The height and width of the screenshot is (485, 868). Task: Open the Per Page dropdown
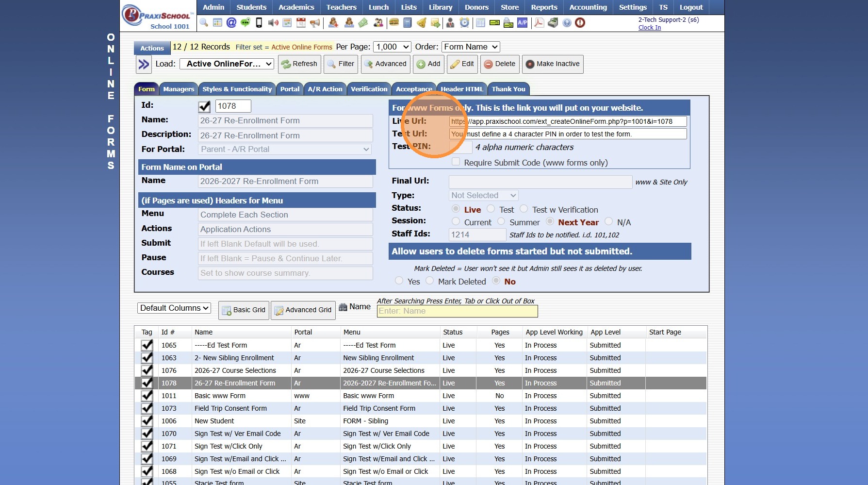click(x=392, y=47)
